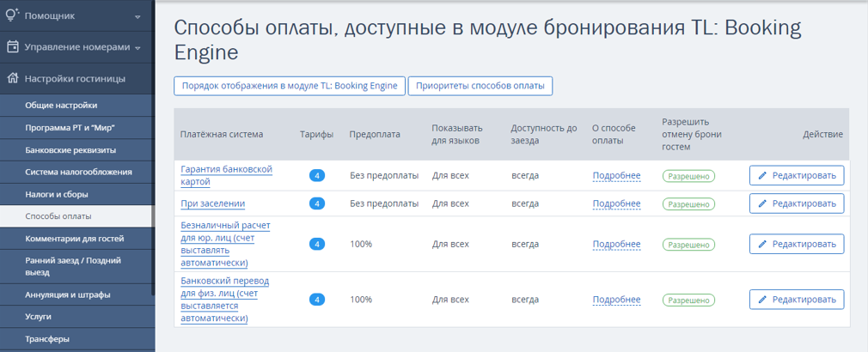Click Подробнее in Банковский перевод row
The width and height of the screenshot is (868, 352).
click(x=617, y=300)
